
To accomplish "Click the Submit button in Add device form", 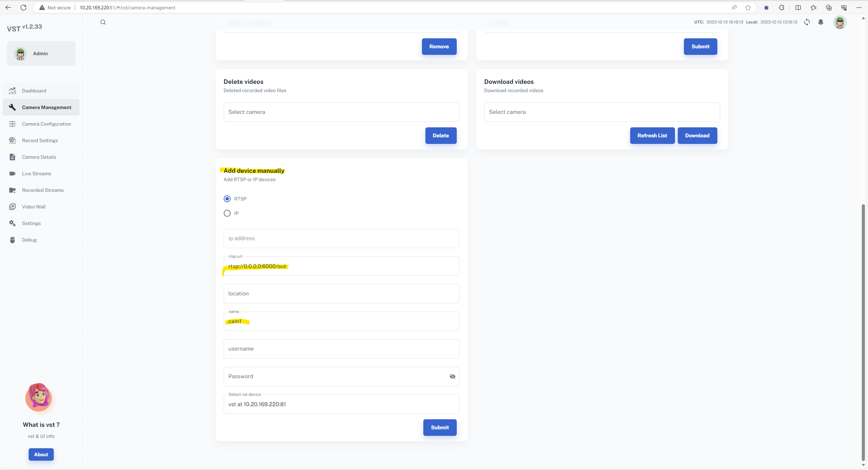I will [x=440, y=427].
